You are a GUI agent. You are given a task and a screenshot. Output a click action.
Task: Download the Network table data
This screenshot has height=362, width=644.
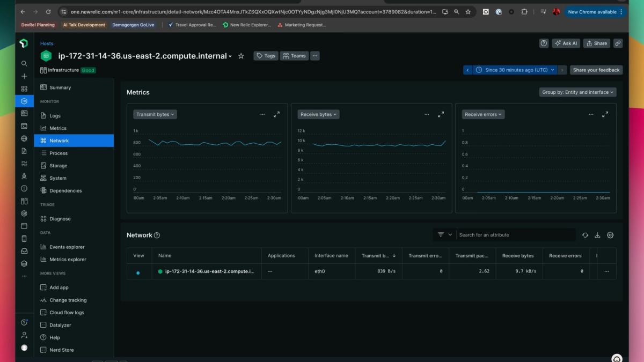click(597, 235)
